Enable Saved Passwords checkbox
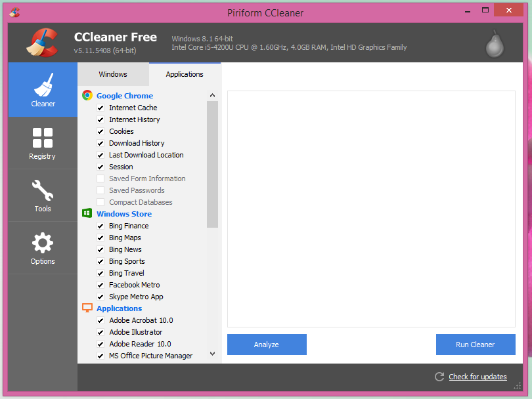Screen dimensions: 532x399 coord(100,190)
